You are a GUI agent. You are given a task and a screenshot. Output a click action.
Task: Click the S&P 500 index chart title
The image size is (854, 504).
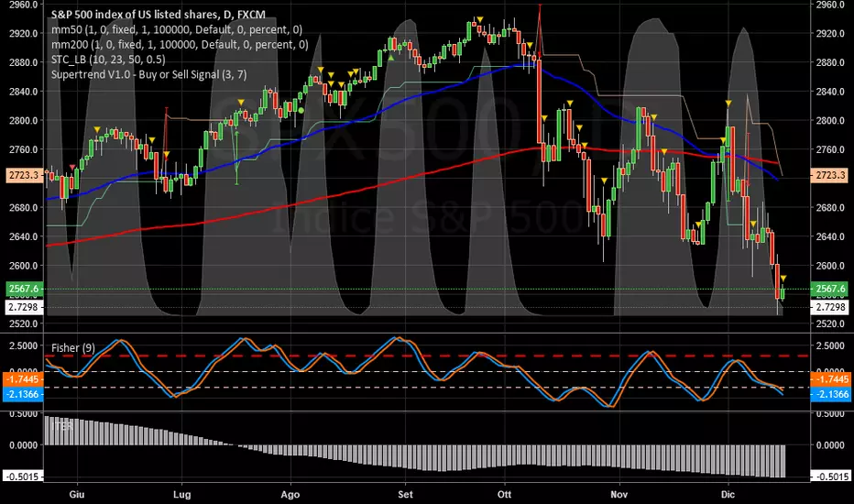pos(159,15)
